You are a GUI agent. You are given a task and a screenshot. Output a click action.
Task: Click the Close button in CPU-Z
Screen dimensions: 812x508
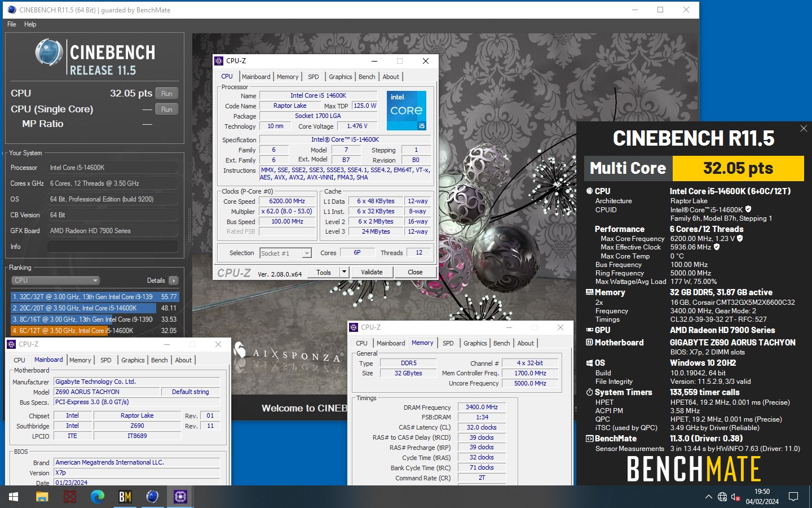point(415,272)
